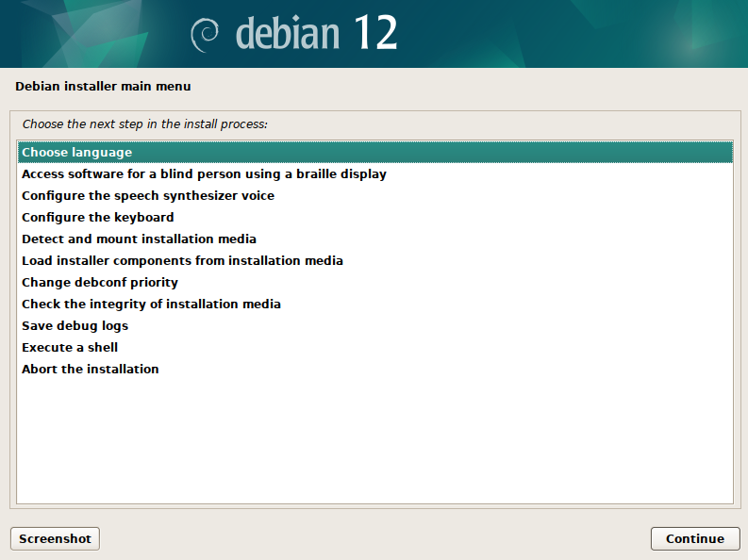748x560 pixels.
Task: Choose Load installer components from installation media
Action: click(x=375, y=261)
